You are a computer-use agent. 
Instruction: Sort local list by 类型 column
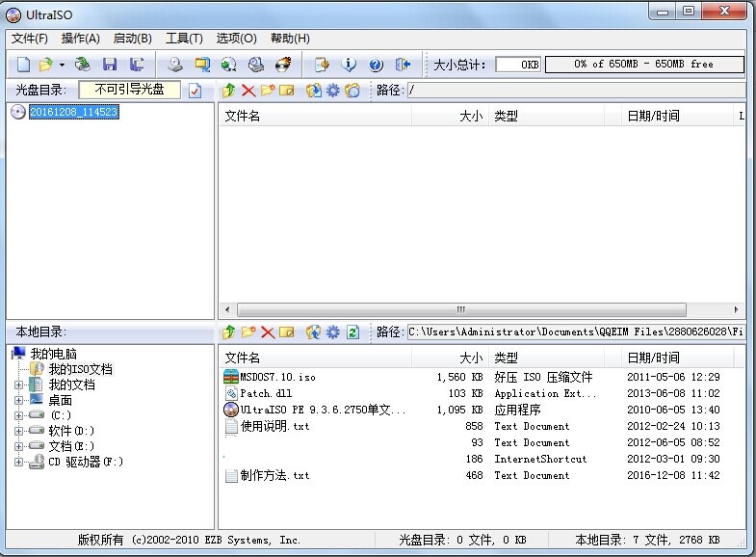546,358
